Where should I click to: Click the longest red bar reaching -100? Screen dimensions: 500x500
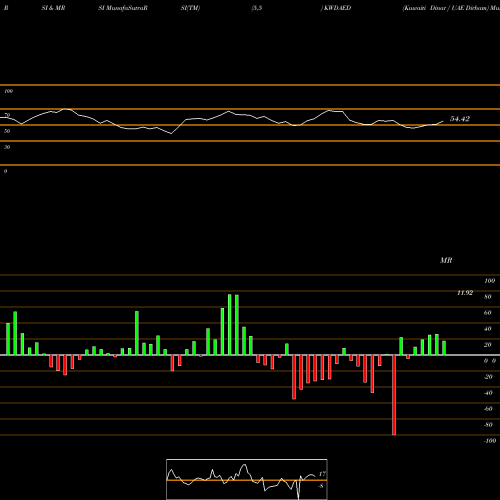[x=394, y=395]
